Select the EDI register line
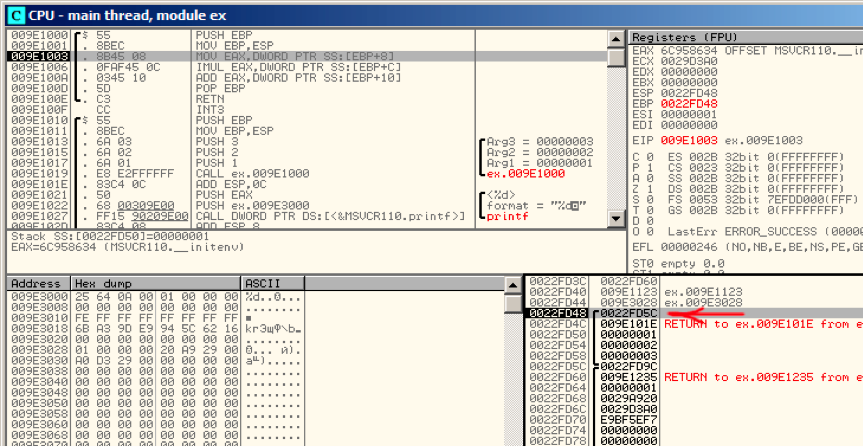Screen dimensions: 866x447 point(675,125)
